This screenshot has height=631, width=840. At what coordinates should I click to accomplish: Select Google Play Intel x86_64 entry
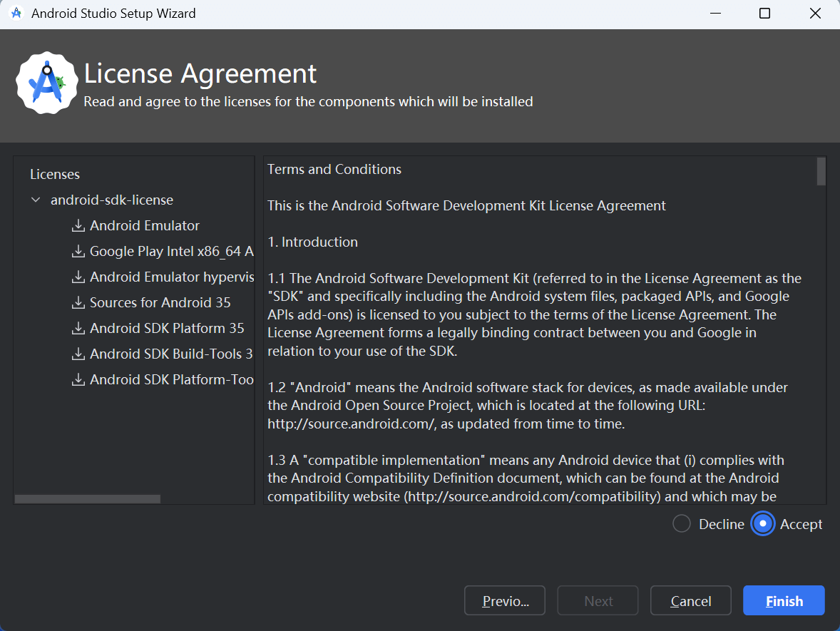(171, 251)
